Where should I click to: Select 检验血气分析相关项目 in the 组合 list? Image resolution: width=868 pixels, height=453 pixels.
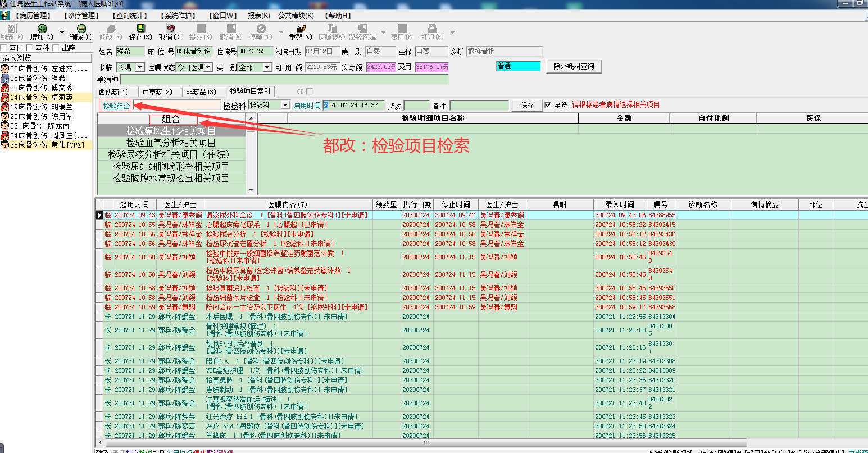(171, 143)
